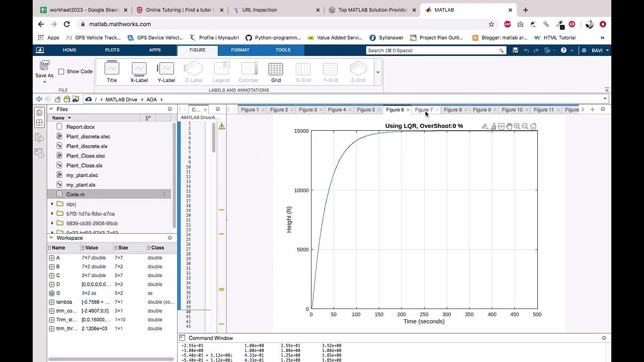Switch to the TOOLS ribbon tab
The image size is (644, 362).
[283, 50]
